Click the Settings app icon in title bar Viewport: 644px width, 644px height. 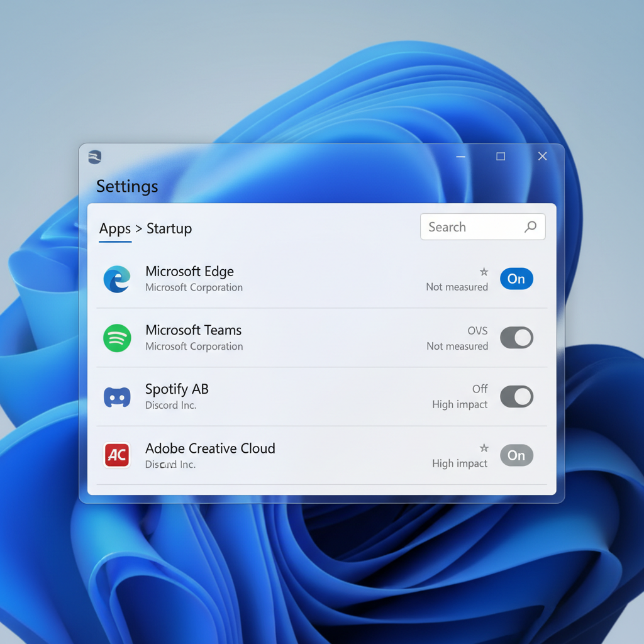[95, 157]
